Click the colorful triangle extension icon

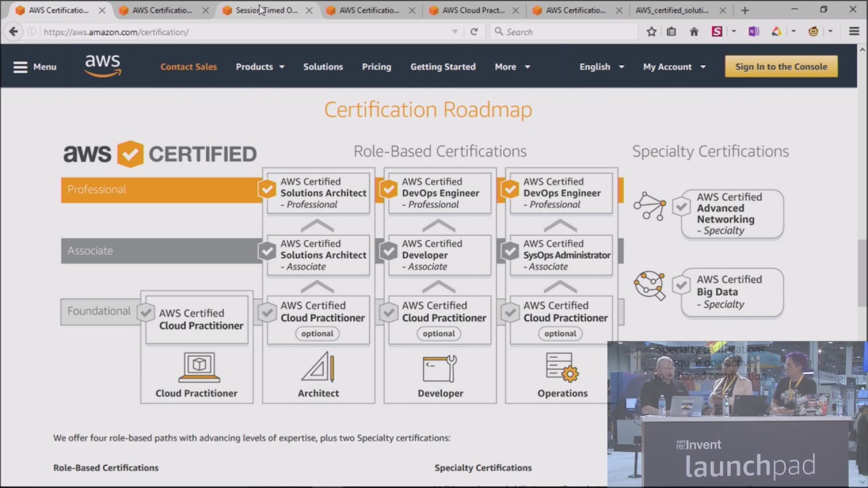point(776,32)
